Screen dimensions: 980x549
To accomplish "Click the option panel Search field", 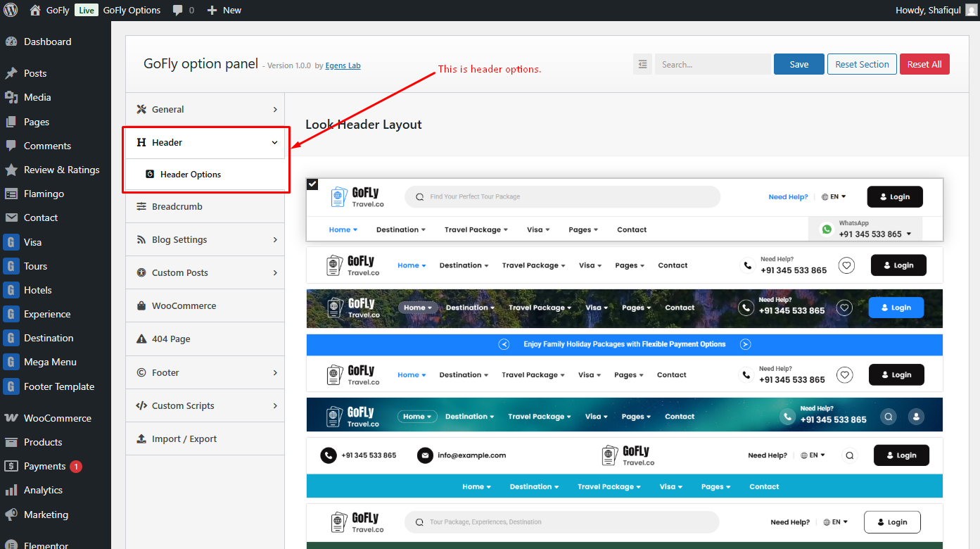I will [713, 64].
